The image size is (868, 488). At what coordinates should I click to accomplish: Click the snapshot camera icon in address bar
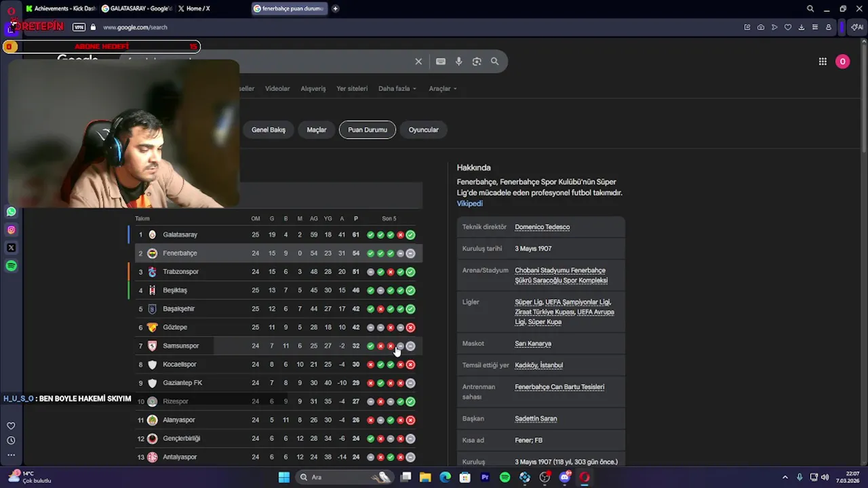(x=761, y=27)
